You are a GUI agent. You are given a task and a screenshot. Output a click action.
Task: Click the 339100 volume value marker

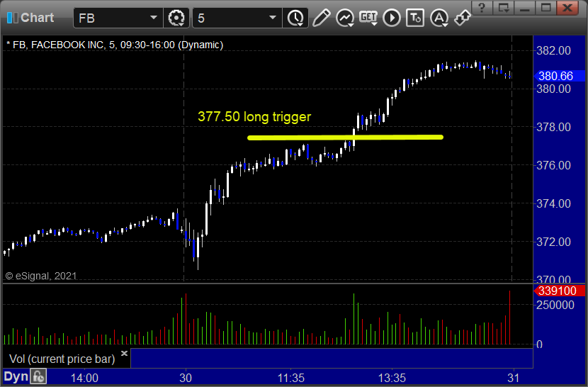pyautogui.click(x=559, y=291)
